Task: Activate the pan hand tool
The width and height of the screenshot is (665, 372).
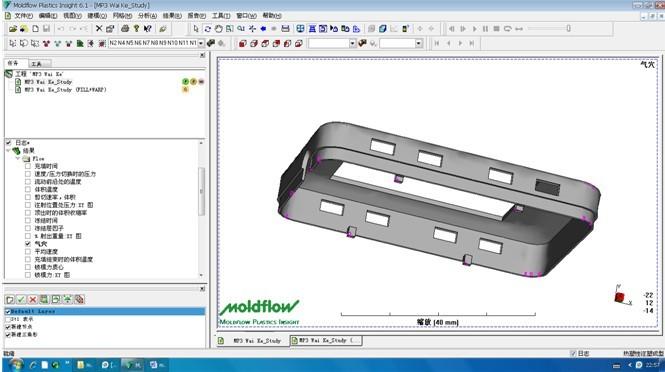Action: [218, 29]
